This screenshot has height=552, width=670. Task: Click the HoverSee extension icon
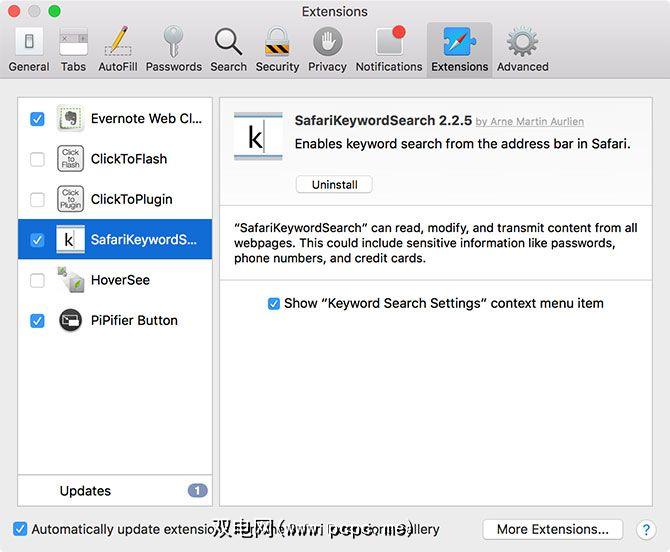coord(71,280)
